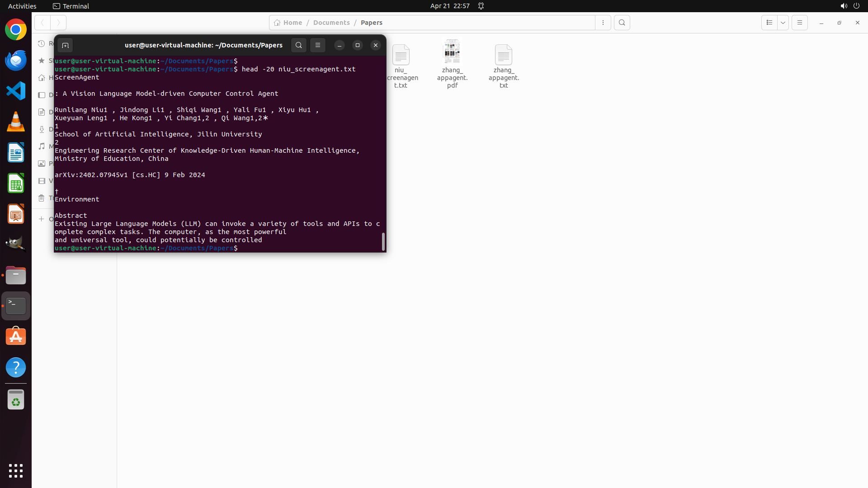
Task: Open the volume system status menu
Action: point(844,6)
